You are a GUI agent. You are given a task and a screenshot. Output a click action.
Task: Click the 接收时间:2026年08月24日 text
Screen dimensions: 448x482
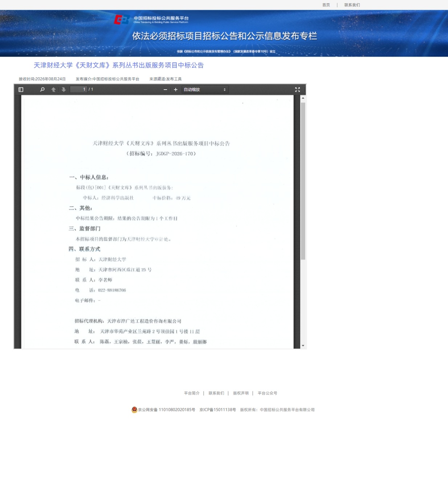coord(42,79)
